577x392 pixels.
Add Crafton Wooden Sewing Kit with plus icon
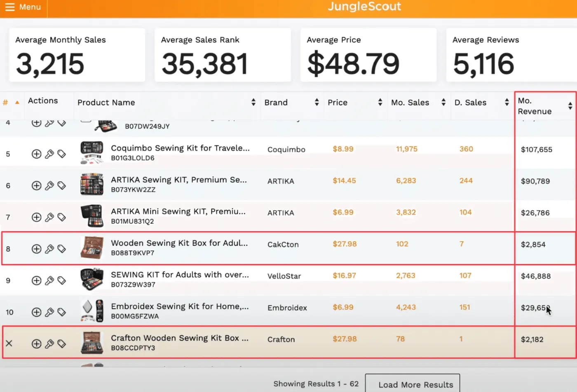(36, 344)
